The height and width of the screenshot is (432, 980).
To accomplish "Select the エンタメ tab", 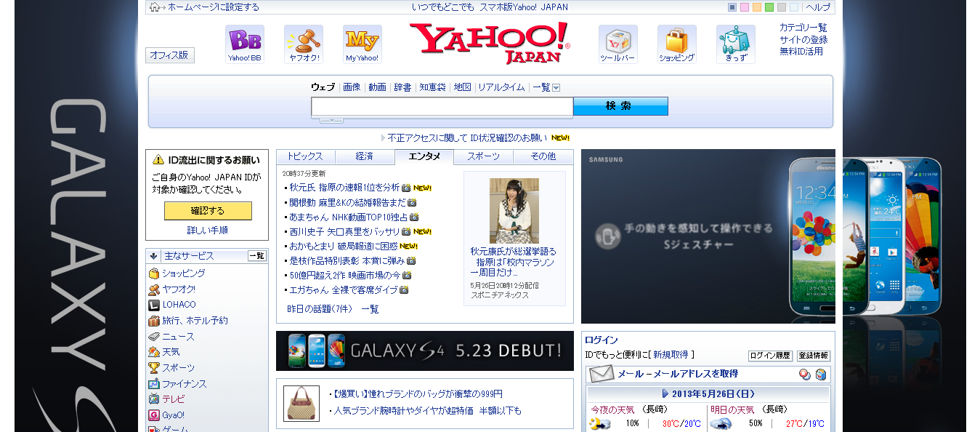I will 424,157.
